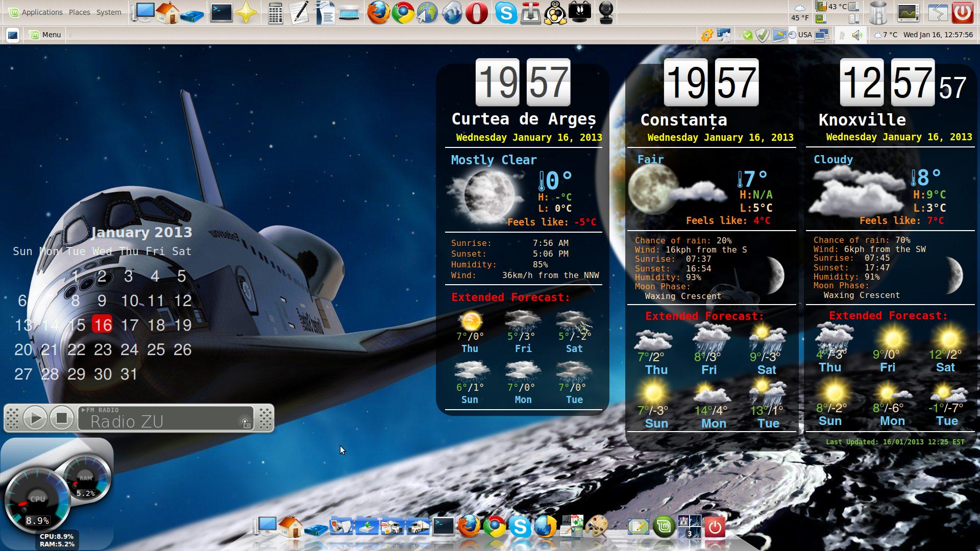The width and height of the screenshot is (980, 551).
Task: Launch Terminal from the bottom dock
Action: pos(443,526)
